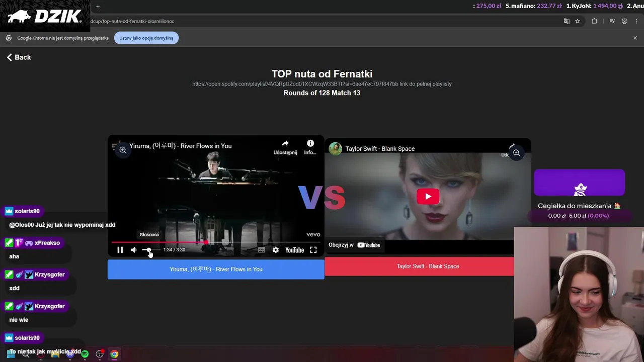Image resolution: width=644 pixels, height=362 pixels.
Task: Open Info panel of Yiruma video
Action: (x=310, y=147)
